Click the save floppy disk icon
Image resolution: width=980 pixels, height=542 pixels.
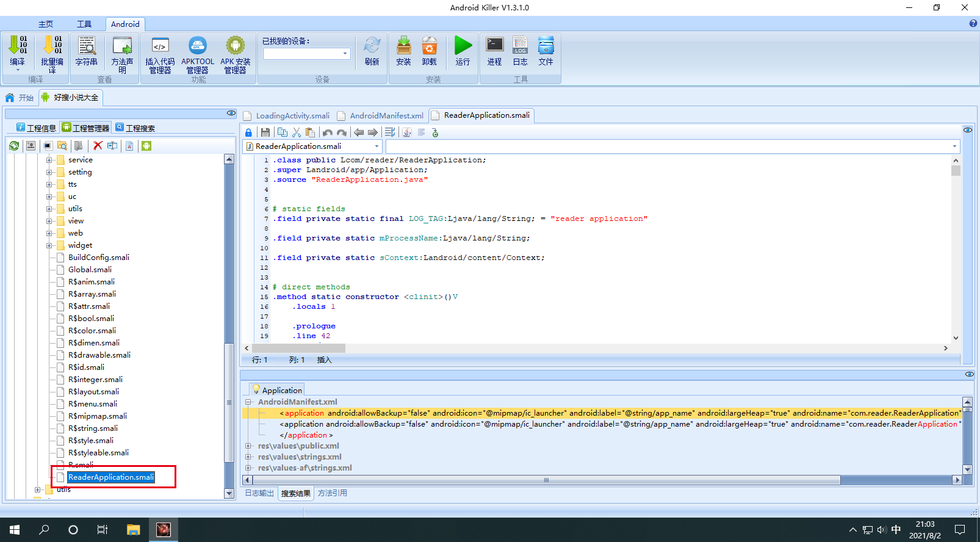coord(265,132)
